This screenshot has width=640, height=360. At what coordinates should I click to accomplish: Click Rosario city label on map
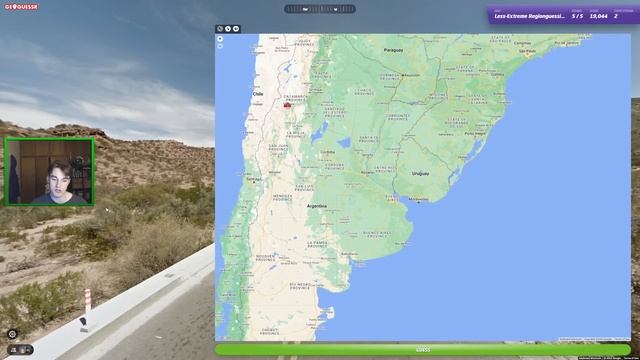point(367,173)
